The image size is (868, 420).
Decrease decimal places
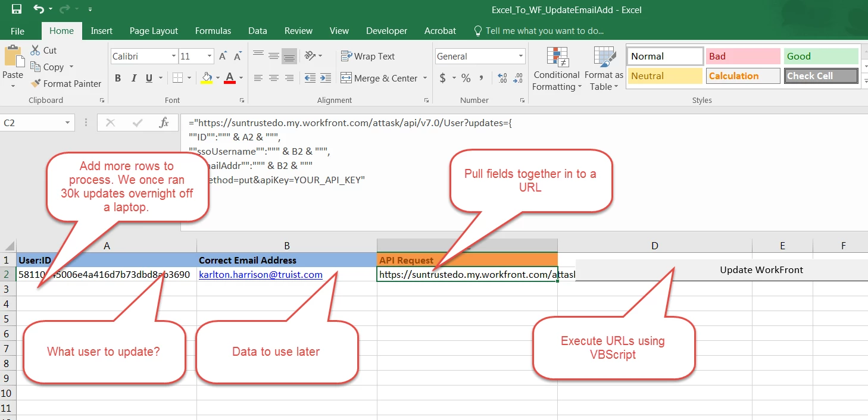[x=519, y=78]
